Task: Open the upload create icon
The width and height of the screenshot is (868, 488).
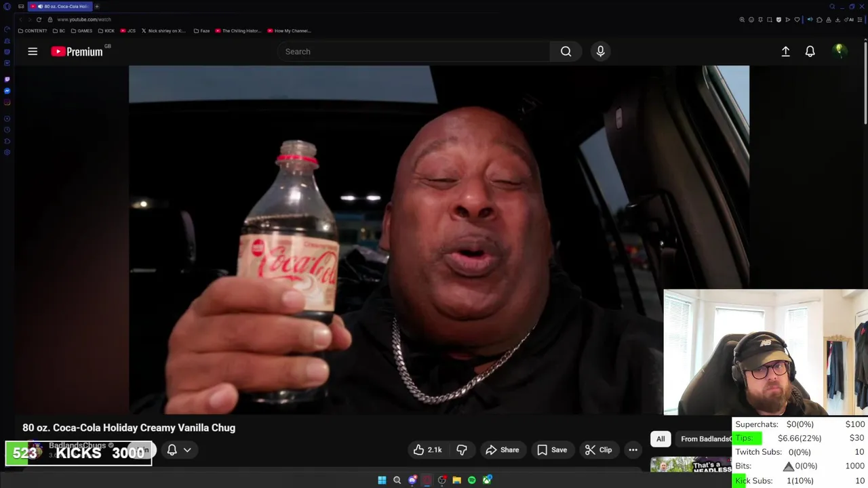Action: point(785,52)
